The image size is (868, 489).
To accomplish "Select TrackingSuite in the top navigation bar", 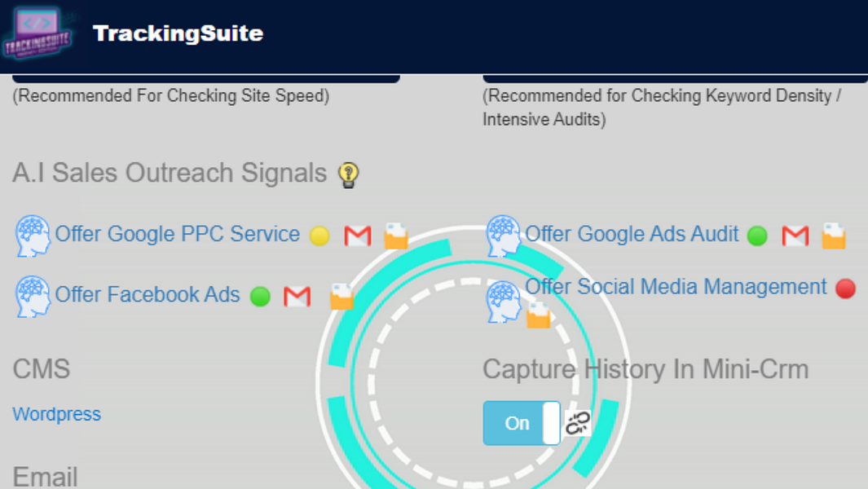I will point(178,33).
